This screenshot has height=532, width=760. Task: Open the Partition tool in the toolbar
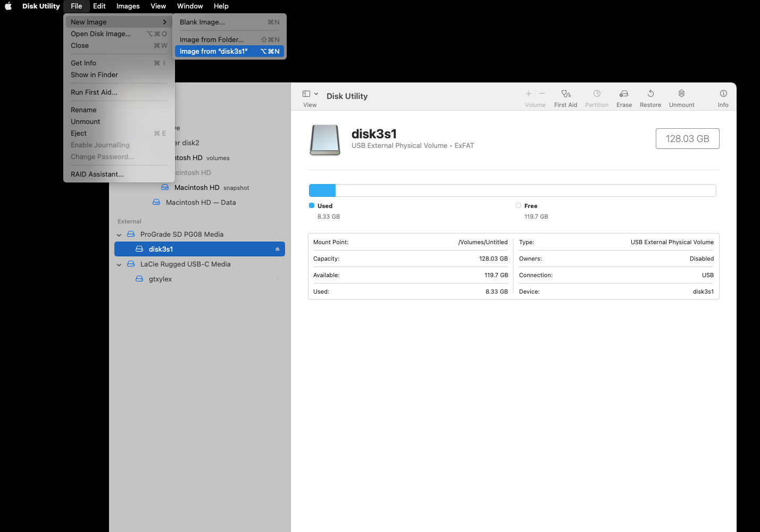[x=596, y=97]
